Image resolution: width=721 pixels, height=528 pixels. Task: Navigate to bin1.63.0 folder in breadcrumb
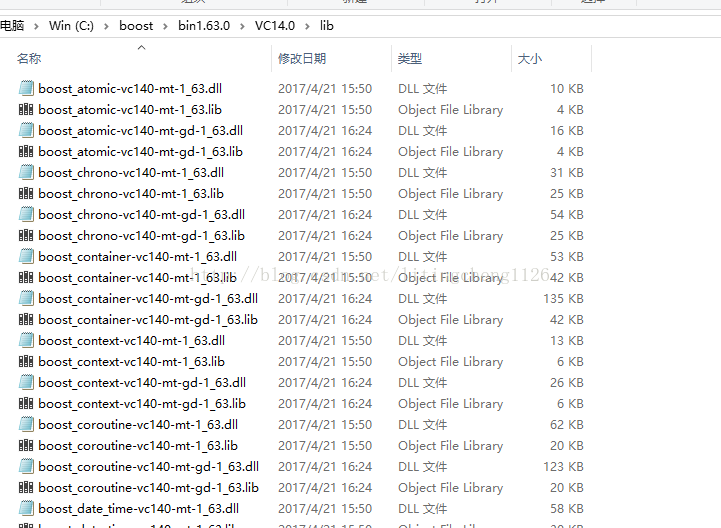[x=204, y=26]
